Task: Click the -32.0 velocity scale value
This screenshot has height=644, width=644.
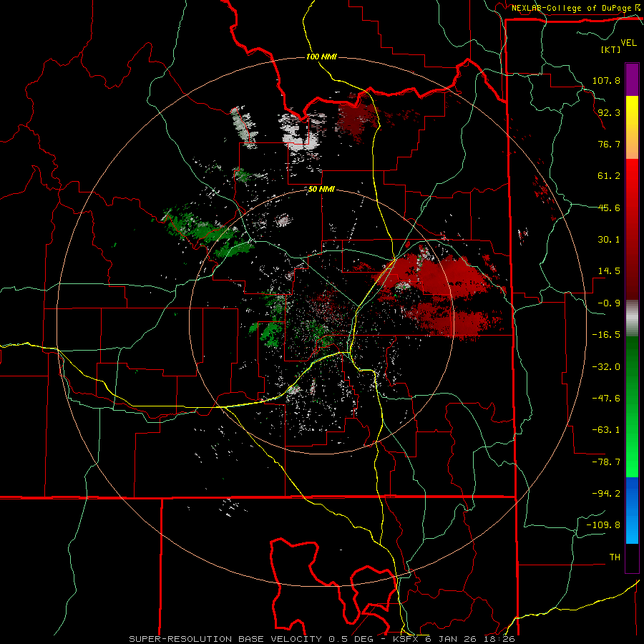Action: (606, 367)
